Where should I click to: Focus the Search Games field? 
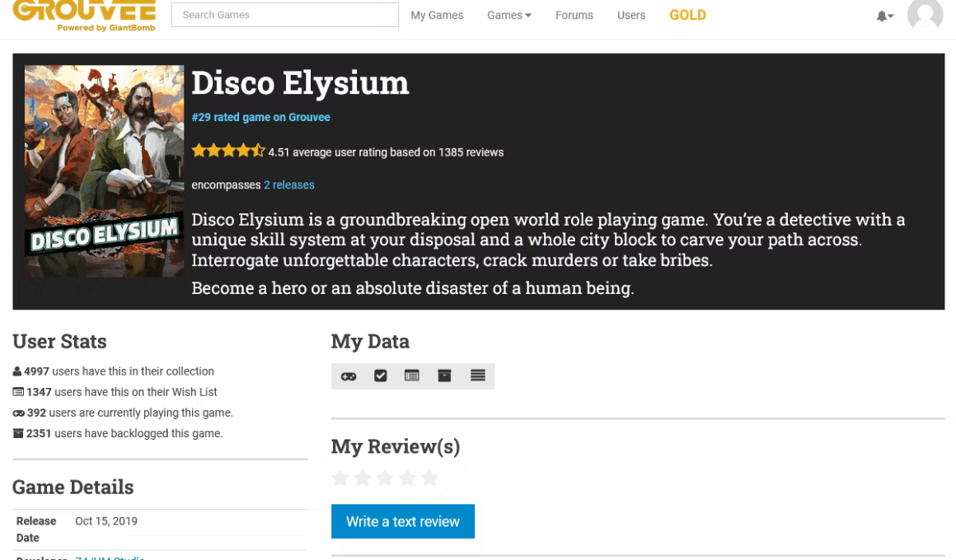click(284, 15)
